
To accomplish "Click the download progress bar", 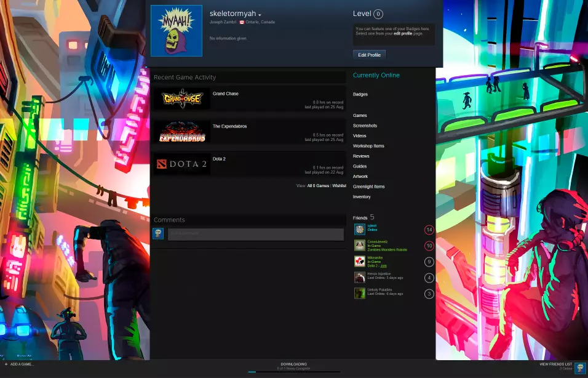I will pyautogui.click(x=294, y=372).
